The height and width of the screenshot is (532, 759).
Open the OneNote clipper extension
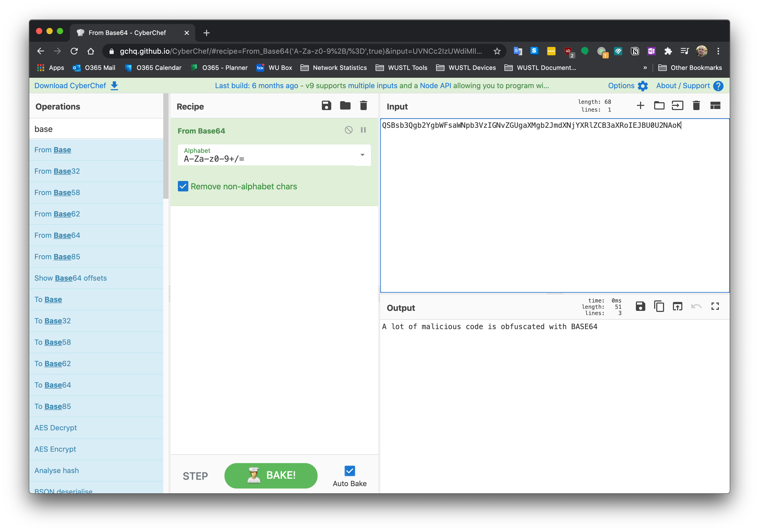[x=651, y=51]
